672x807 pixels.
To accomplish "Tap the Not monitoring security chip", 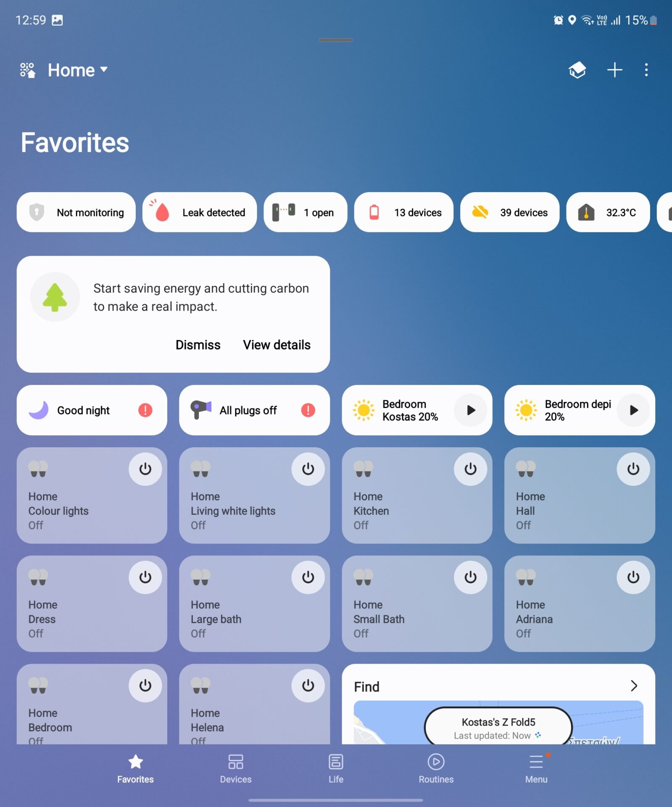I will point(76,212).
